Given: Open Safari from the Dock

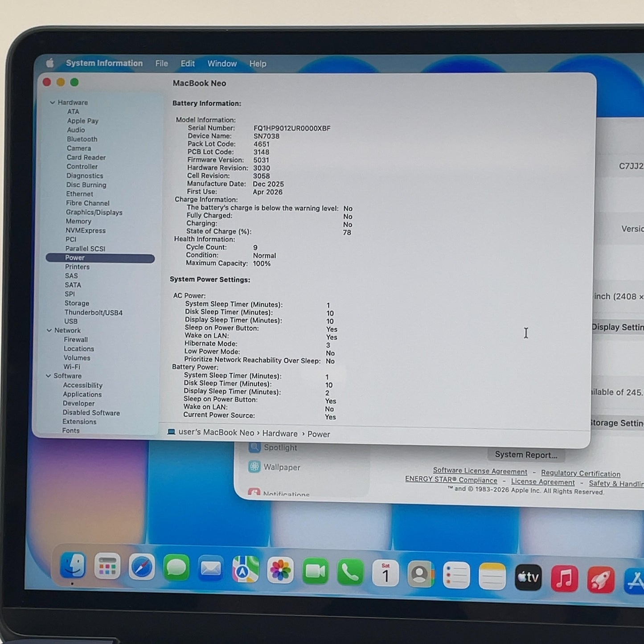Looking at the screenshot, I should pyautogui.click(x=142, y=567).
